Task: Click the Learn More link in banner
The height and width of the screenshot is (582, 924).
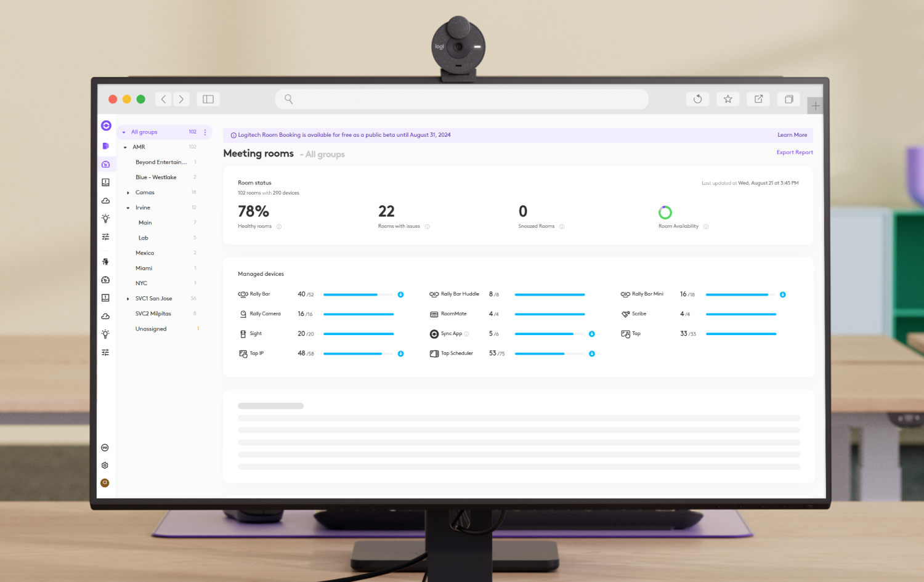Action: point(792,135)
